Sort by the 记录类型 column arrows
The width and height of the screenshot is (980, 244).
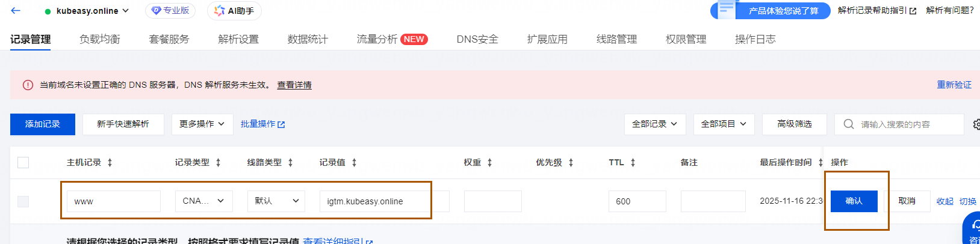point(218,162)
